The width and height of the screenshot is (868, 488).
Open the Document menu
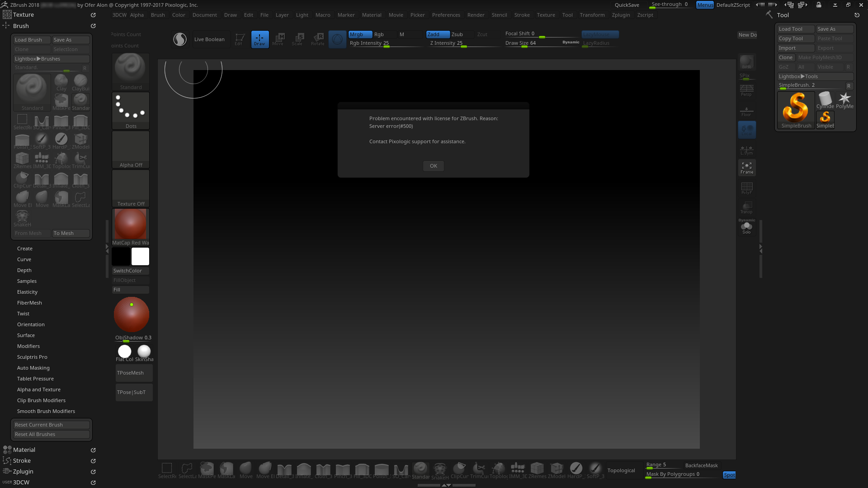coord(204,15)
